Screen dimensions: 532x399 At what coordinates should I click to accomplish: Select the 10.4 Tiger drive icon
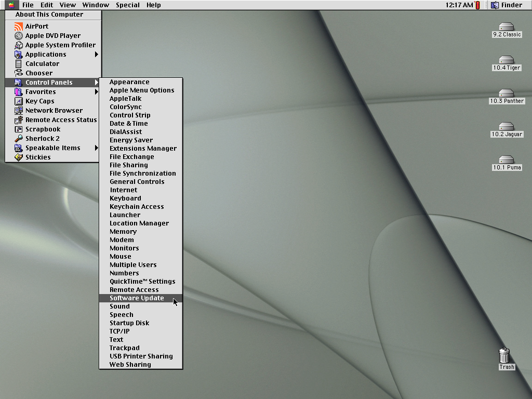(507, 60)
